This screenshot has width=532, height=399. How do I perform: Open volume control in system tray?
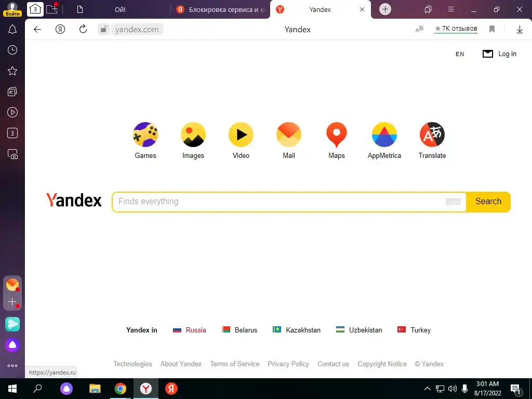point(452,389)
